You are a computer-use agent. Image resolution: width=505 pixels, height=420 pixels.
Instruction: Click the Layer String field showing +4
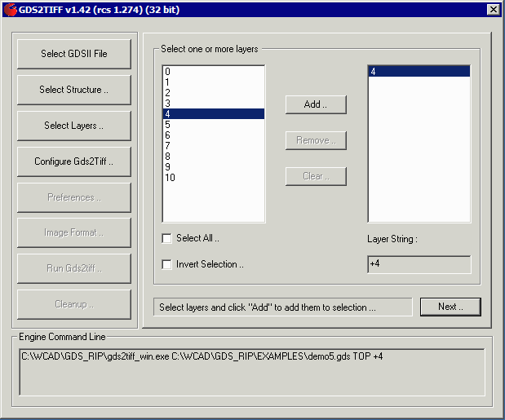click(x=419, y=264)
